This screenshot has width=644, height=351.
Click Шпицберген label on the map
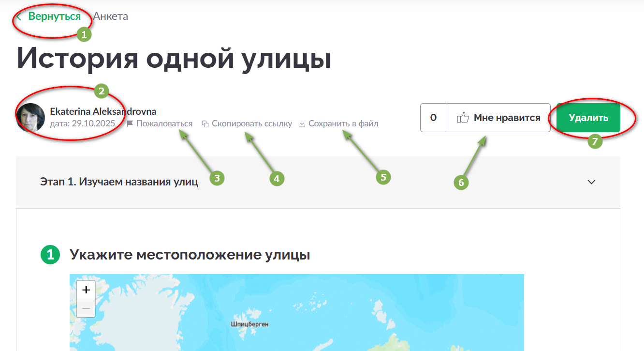(249, 324)
